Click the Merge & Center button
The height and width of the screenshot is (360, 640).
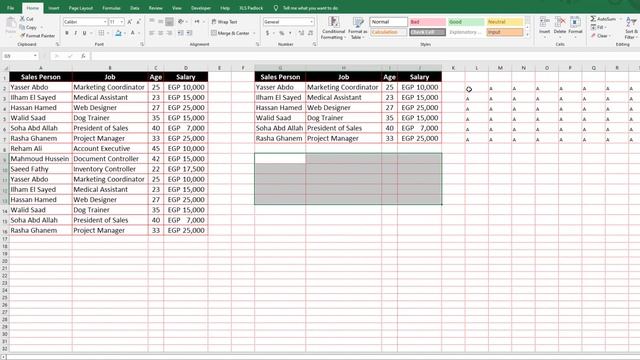(230, 33)
